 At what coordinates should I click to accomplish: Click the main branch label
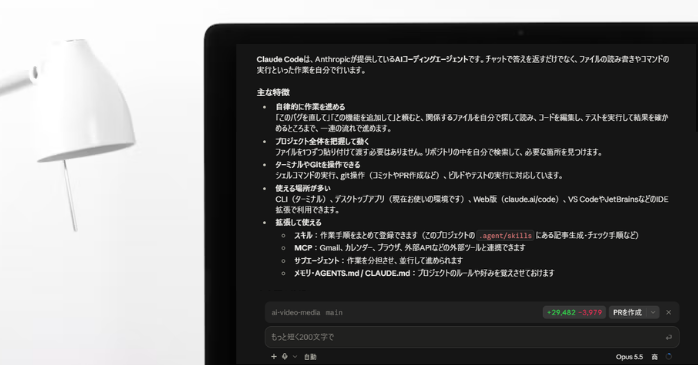(334, 312)
